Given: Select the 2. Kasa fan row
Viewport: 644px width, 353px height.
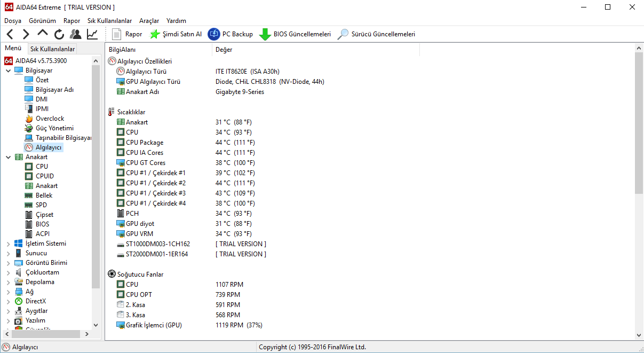Looking at the screenshot, I should pyautogui.click(x=178, y=305).
